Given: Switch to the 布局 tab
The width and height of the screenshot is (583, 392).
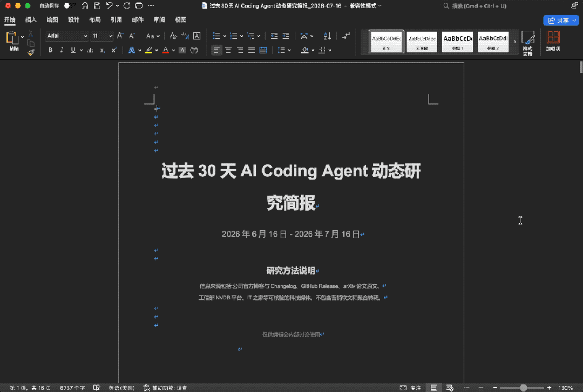Looking at the screenshot, I should click(95, 19).
